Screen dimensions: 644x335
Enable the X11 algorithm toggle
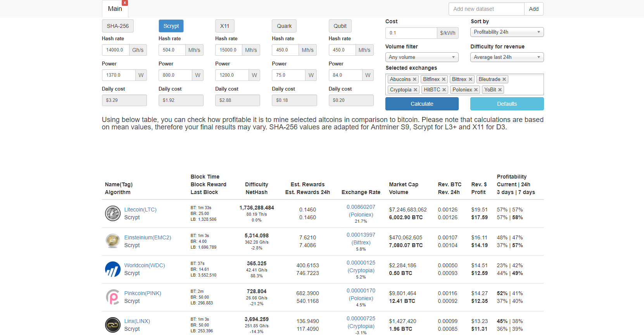tap(224, 26)
